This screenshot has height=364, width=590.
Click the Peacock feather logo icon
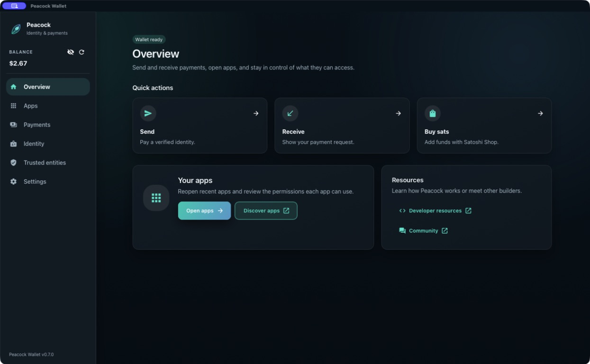(x=16, y=29)
